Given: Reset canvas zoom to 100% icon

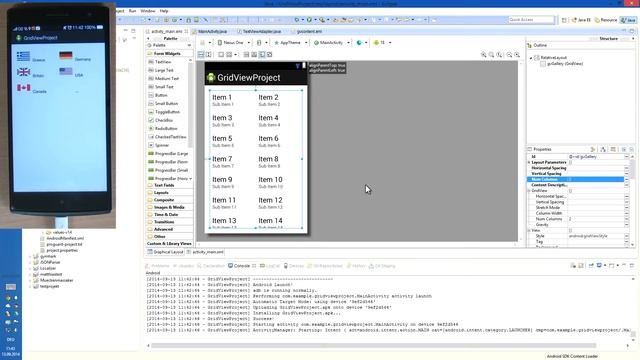Looking at the screenshot, I should tap(499, 55).
